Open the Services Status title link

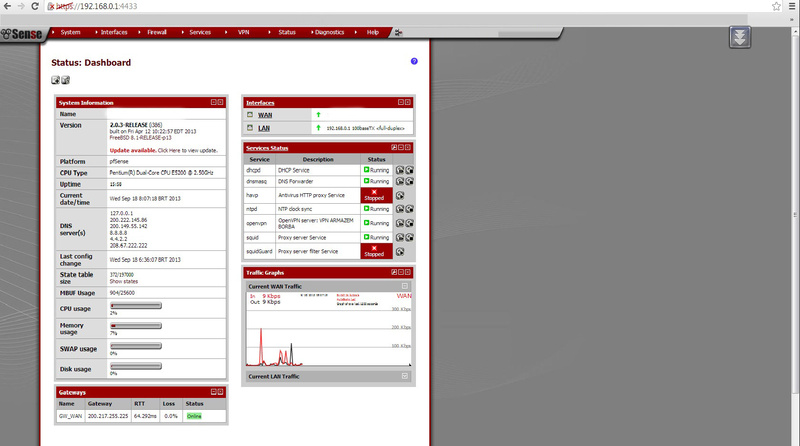click(x=267, y=148)
